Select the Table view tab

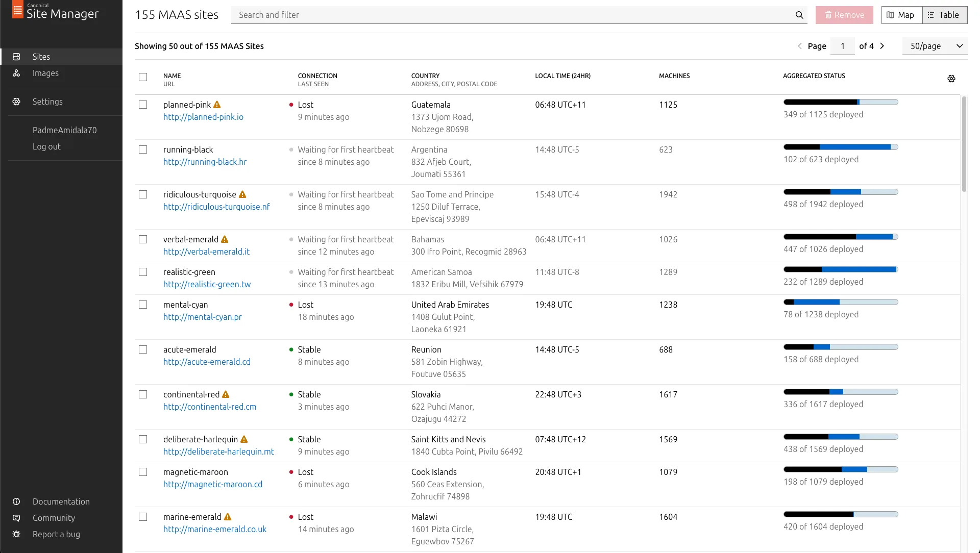coord(944,15)
